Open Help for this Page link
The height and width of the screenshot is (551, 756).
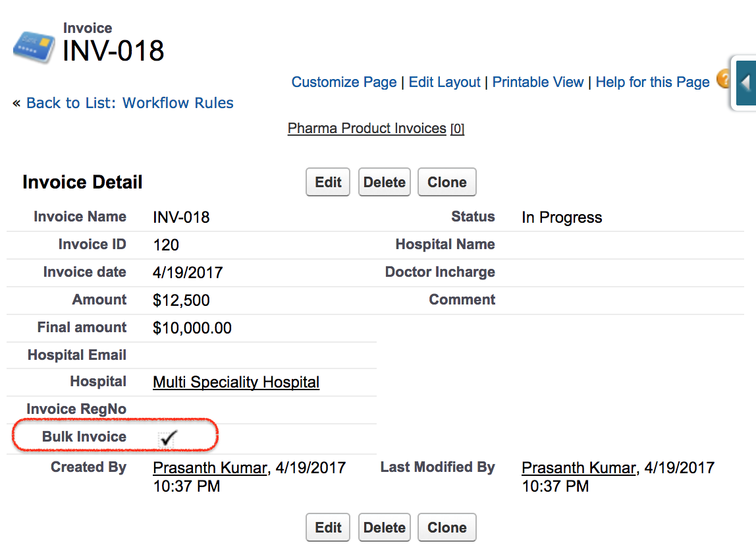[x=653, y=82]
